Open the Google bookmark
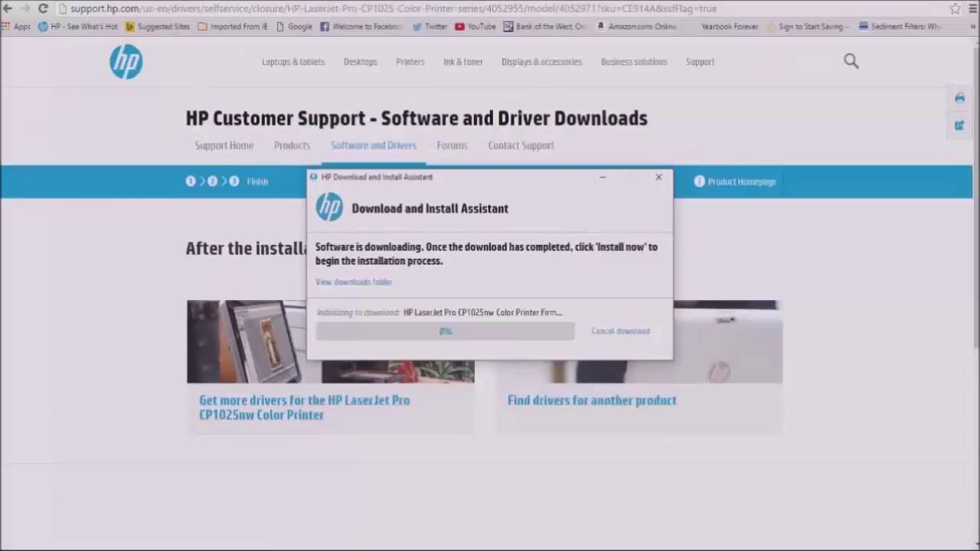 coord(294,27)
